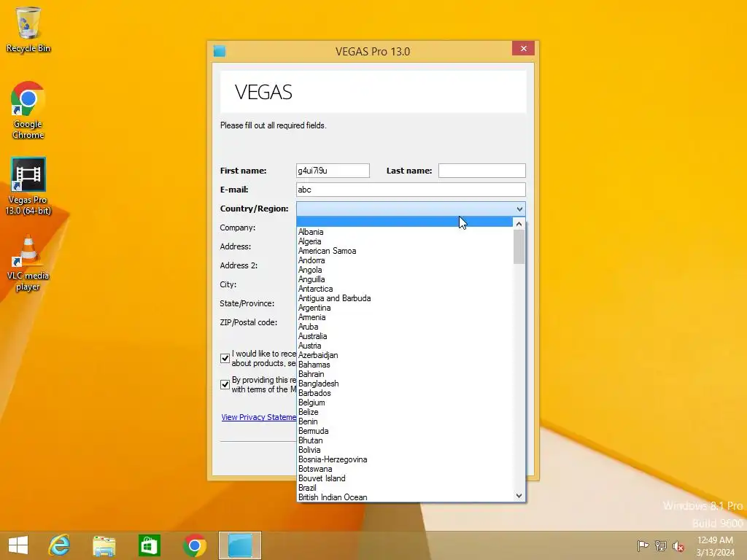The image size is (747, 560).
Task: Switch to the VEGAS Pro taskbar window
Action: coord(240,545)
